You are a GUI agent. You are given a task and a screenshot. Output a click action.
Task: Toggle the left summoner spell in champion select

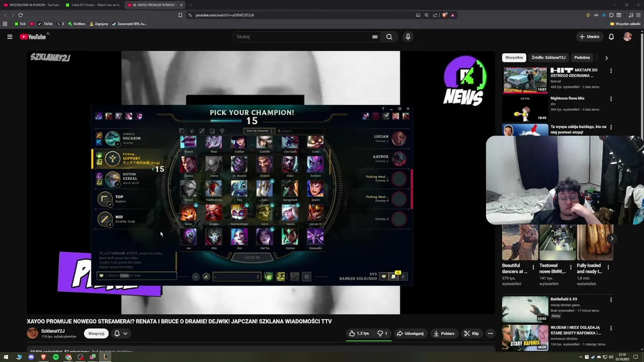tap(269, 277)
